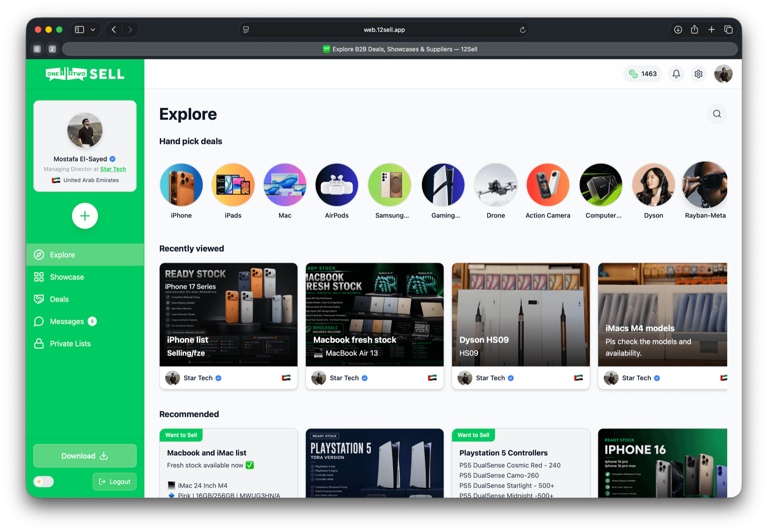The width and height of the screenshot is (768, 532).
Task: Click the Logout button
Action: click(x=114, y=482)
